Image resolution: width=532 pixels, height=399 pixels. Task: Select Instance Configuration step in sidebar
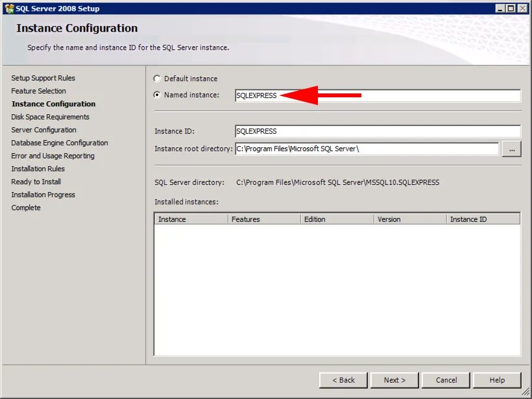[54, 104]
